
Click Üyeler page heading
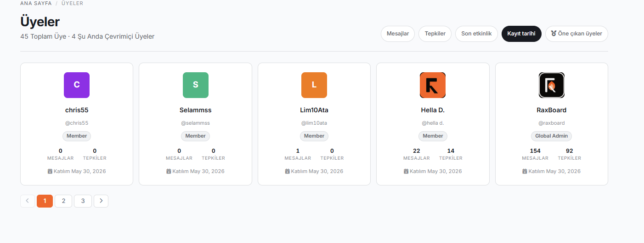(40, 21)
